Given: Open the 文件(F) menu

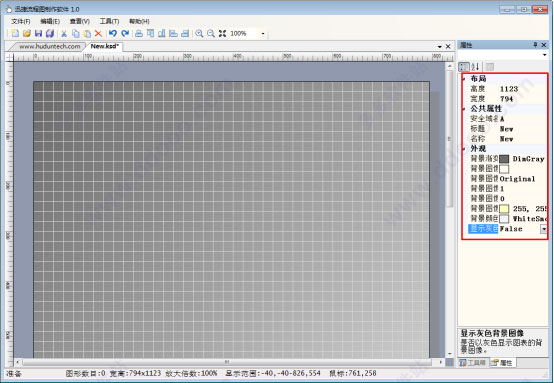Looking at the screenshot, I should click(21, 21).
